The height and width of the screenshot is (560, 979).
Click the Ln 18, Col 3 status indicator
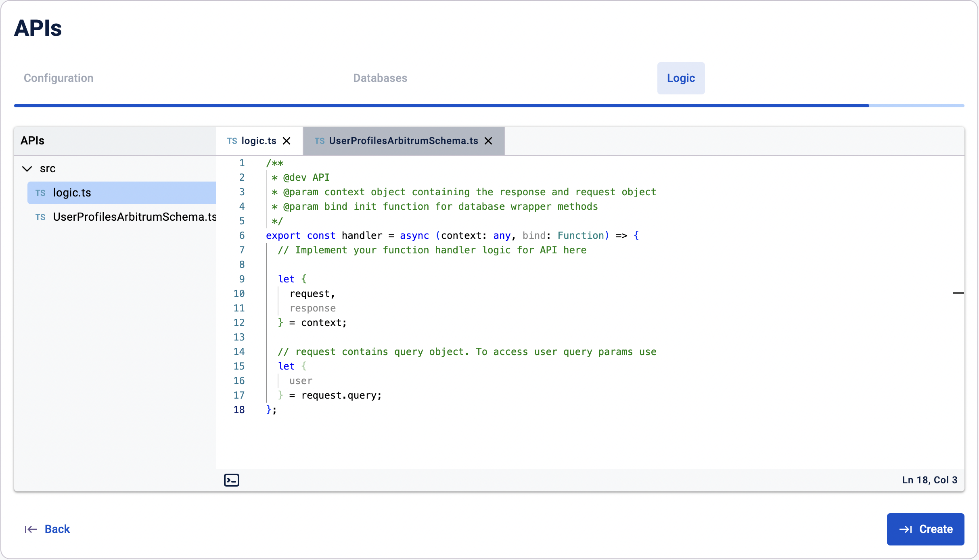[x=929, y=480]
